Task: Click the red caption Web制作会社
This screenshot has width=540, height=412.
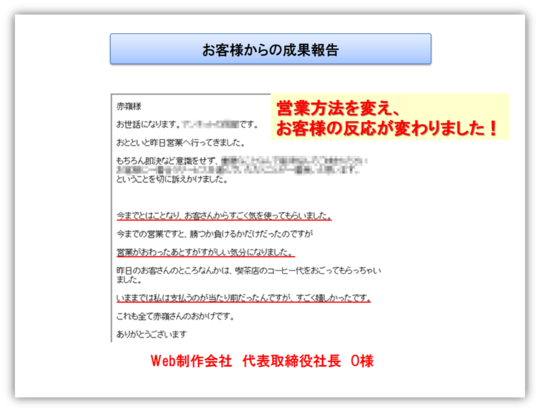Action: click(191, 361)
